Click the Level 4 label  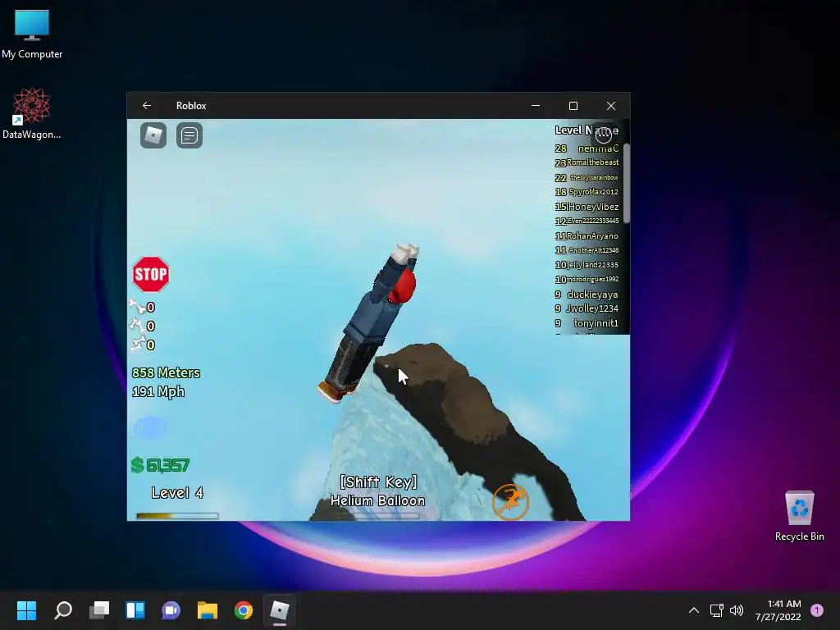177,493
